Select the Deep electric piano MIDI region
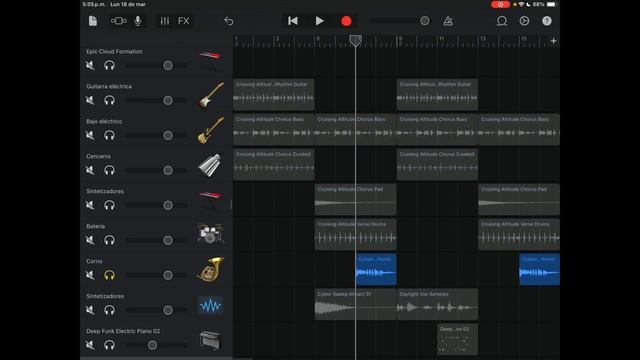This screenshot has width=640, height=360. point(458,340)
